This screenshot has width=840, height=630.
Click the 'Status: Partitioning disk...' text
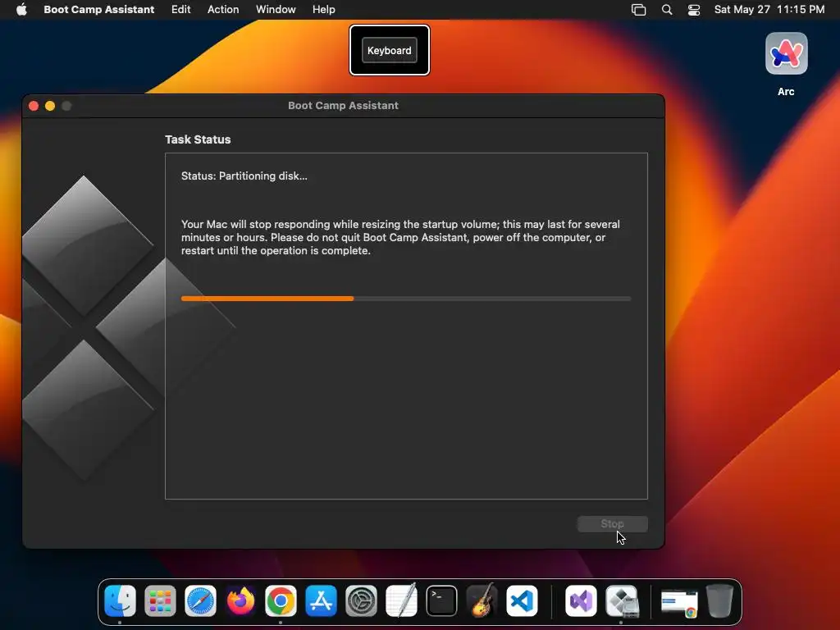pyautogui.click(x=244, y=176)
